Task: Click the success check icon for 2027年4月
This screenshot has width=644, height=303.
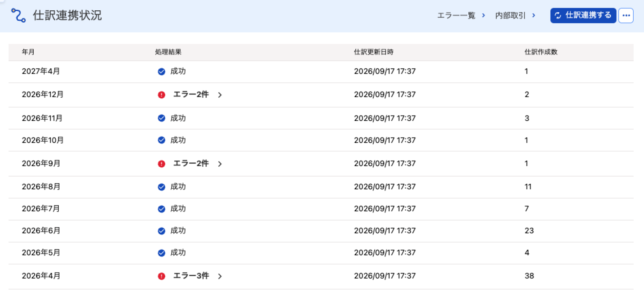Action: pos(161,72)
